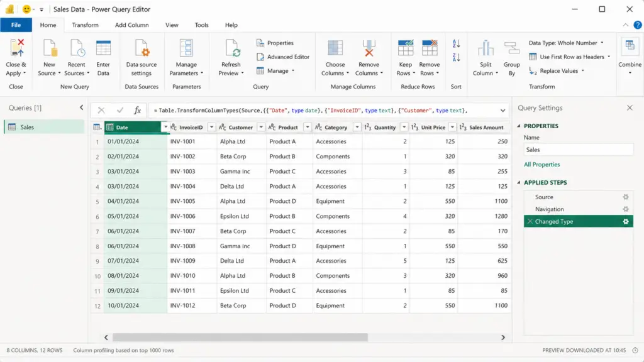
Task: Click Use First Row as Headers
Action: coord(570,57)
